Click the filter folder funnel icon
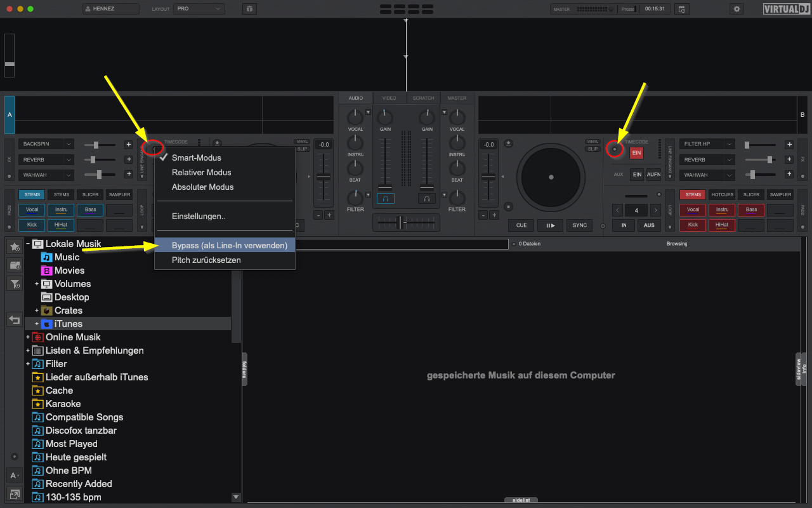 click(x=15, y=283)
